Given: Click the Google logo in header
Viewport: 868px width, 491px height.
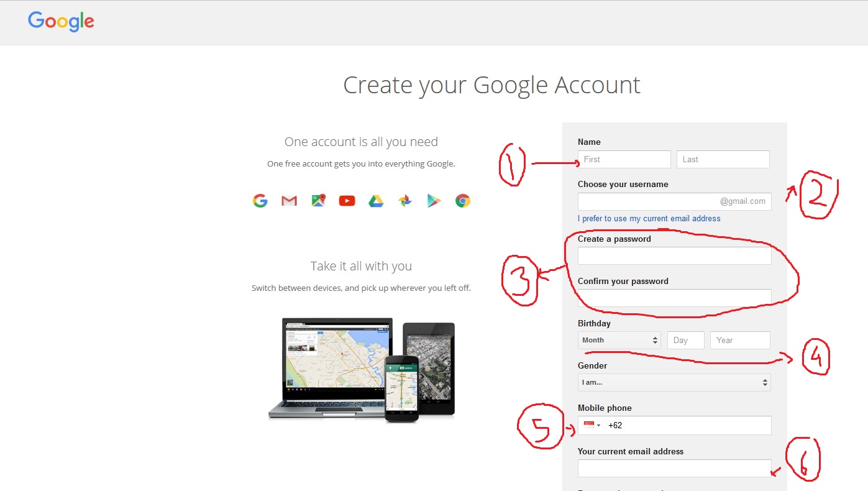Looking at the screenshot, I should pyautogui.click(x=61, y=22).
